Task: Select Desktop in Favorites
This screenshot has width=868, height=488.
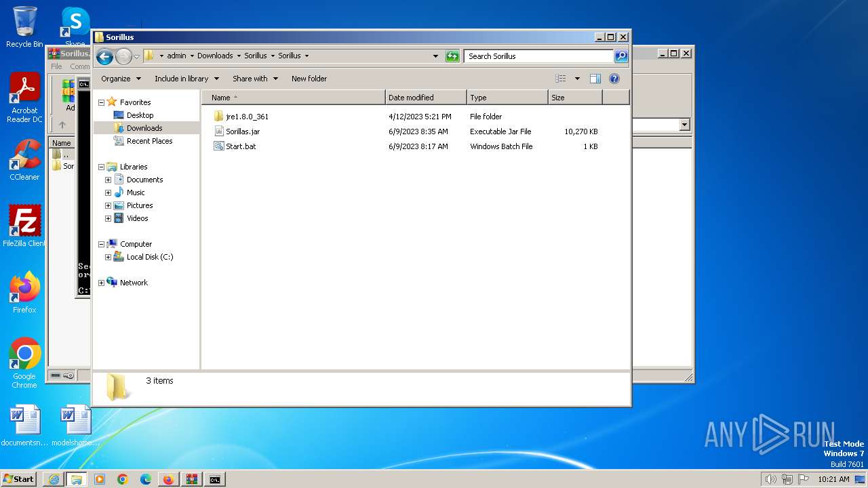Action: (x=140, y=115)
